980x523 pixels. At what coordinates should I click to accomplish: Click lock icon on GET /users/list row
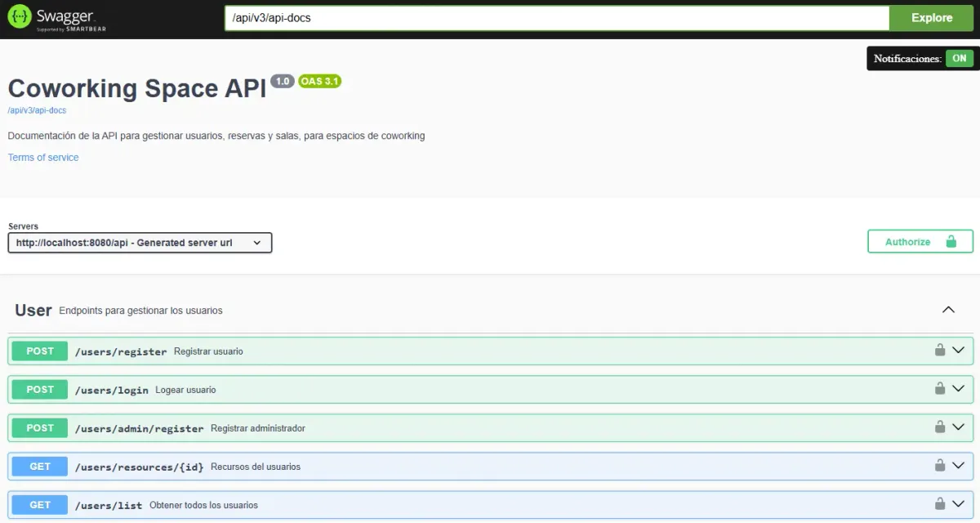pyautogui.click(x=940, y=504)
